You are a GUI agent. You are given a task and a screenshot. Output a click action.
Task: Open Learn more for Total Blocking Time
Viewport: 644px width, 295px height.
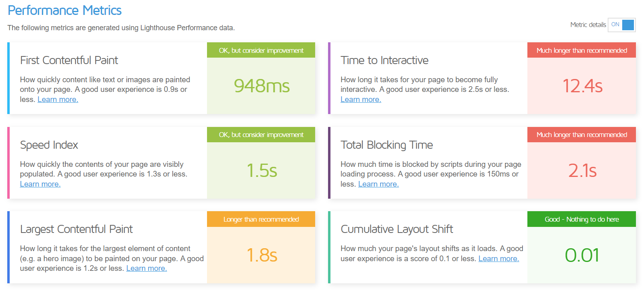pos(378,184)
